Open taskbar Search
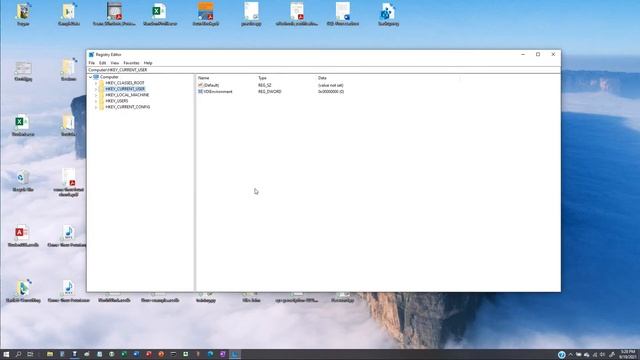Image resolution: width=640 pixels, height=360 pixels. click(x=18, y=354)
